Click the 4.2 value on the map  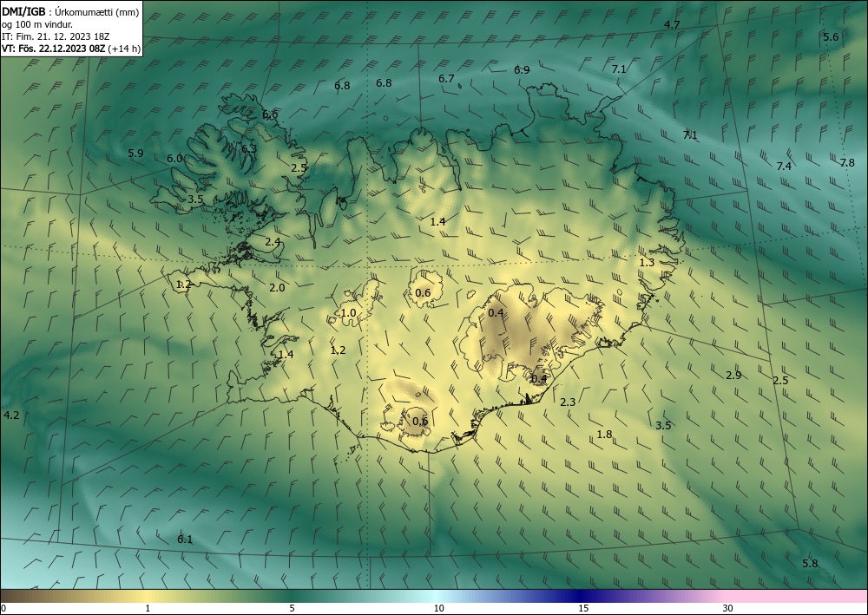11,415
